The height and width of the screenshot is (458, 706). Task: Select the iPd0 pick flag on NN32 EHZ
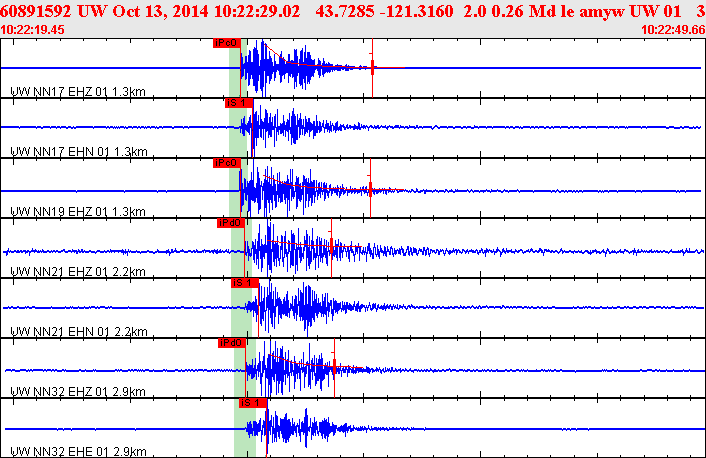click(x=231, y=343)
